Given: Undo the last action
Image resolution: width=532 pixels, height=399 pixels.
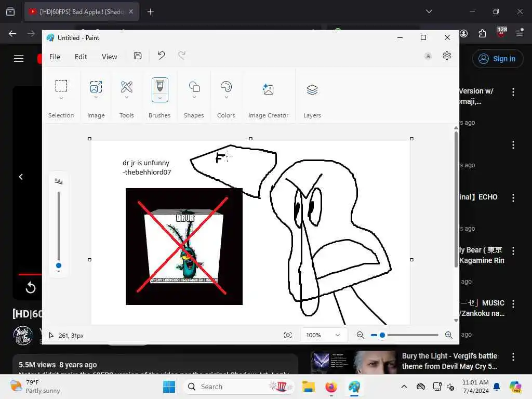Looking at the screenshot, I should point(161,55).
